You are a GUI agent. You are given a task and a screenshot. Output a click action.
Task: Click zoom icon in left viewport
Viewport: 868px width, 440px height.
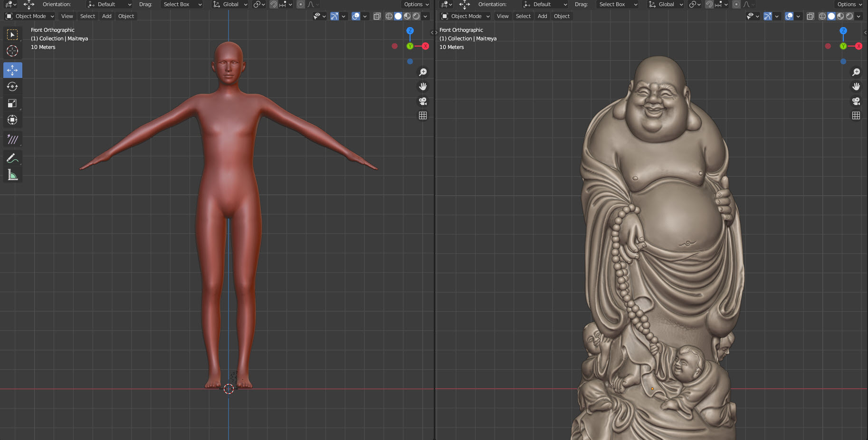423,72
